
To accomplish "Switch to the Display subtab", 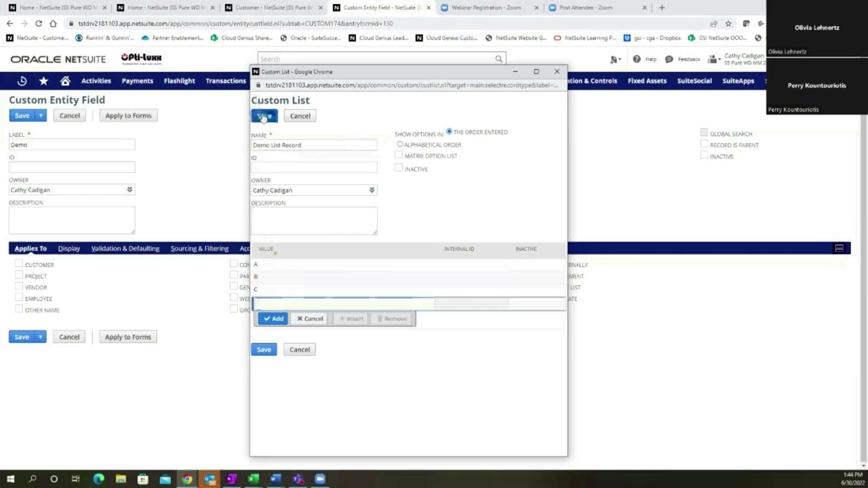I will 69,249.
